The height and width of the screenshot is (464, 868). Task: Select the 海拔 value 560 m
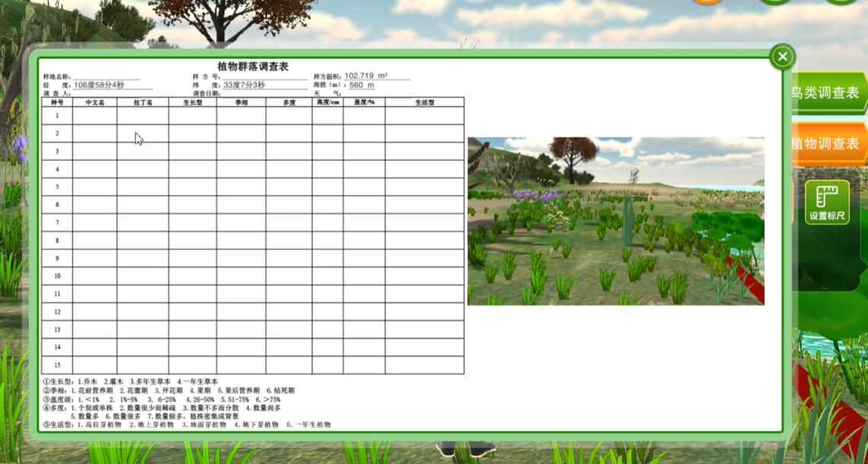coord(362,85)
